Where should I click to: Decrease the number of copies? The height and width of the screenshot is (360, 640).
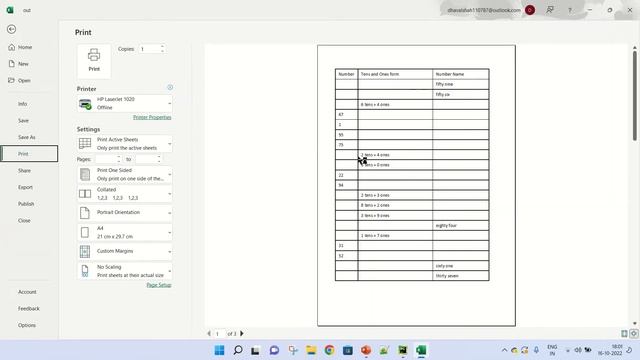[162, 51]
